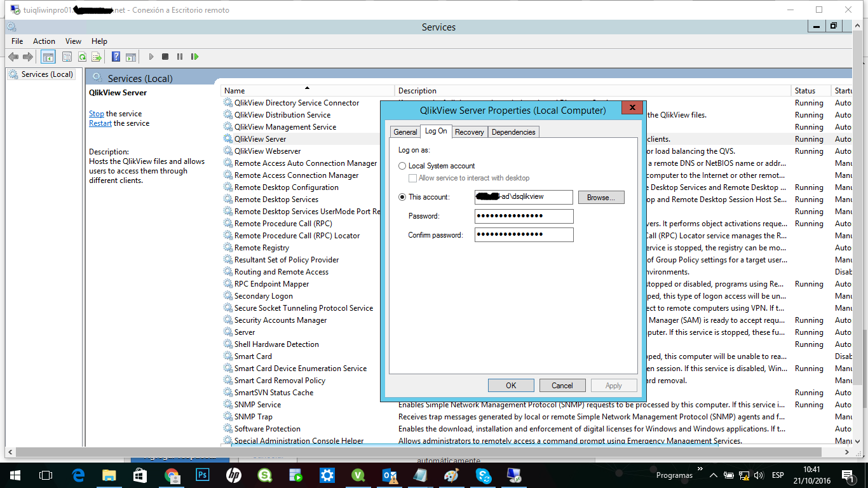Toggle Show/Hide Action Pane toolbar icon
868x488 pixels.
click(131, 57)
